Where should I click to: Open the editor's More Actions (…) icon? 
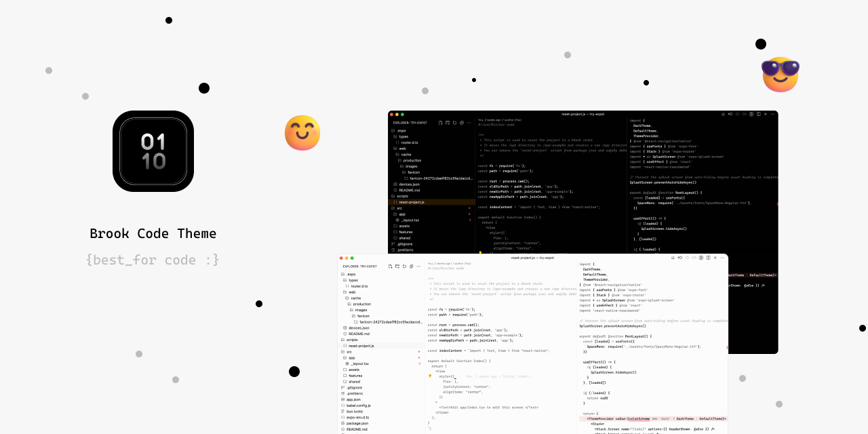(x=722, y=259)
